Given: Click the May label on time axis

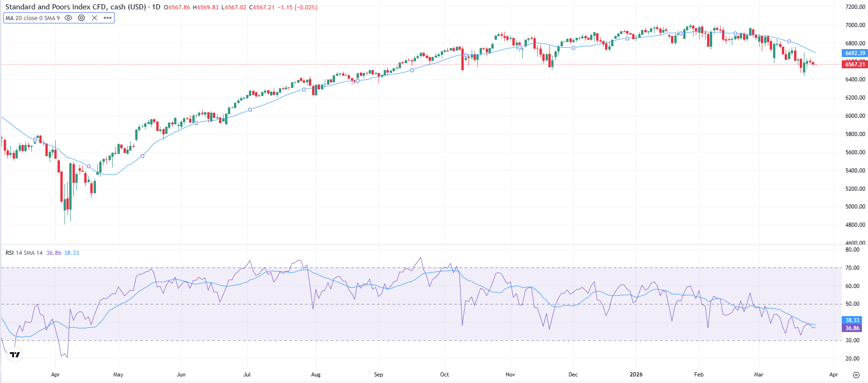Looking at the screenshot, I should [118, 375].
